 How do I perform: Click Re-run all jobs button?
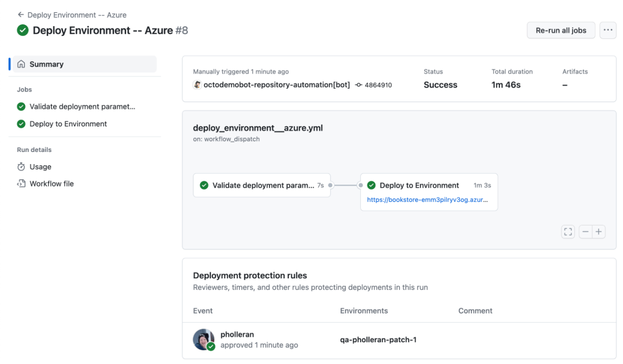[560, 30]
